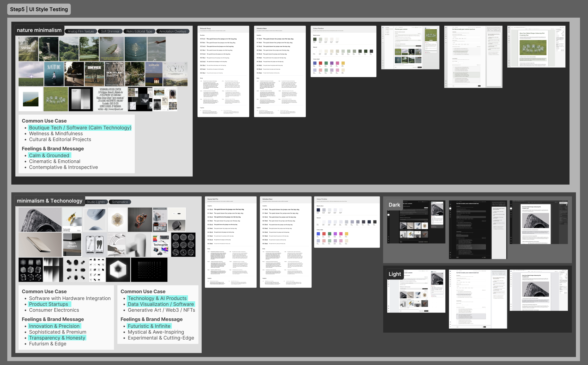This screenshot has height=365, width=588.
Task: Select the 'Tech driven' moodboard image
Action: point(72,244)
